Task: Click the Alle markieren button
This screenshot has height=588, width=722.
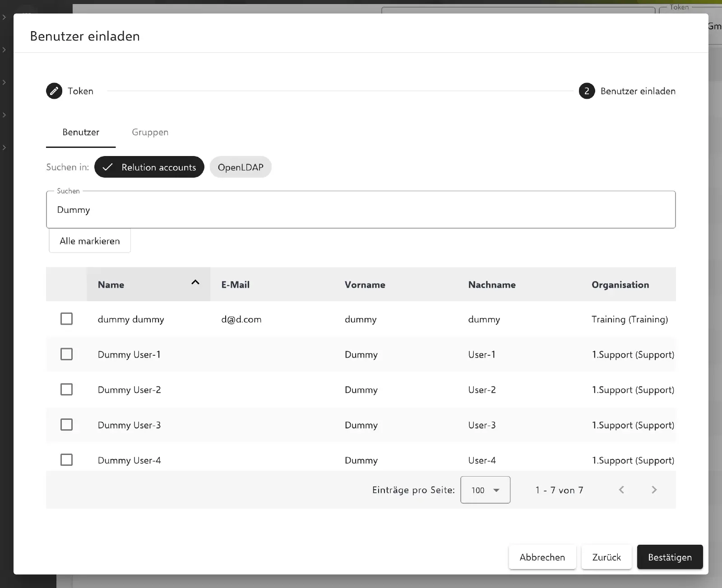Action: [90, 241]
